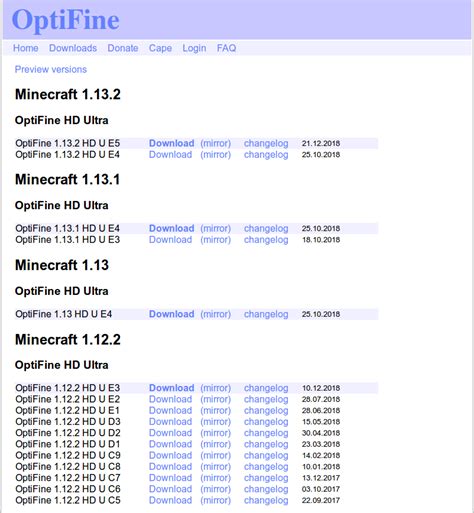This screenshot has height=513, width=474.
Task: Download OptiFine 1.12.2 HD U D2
Action: click(170, 433)
